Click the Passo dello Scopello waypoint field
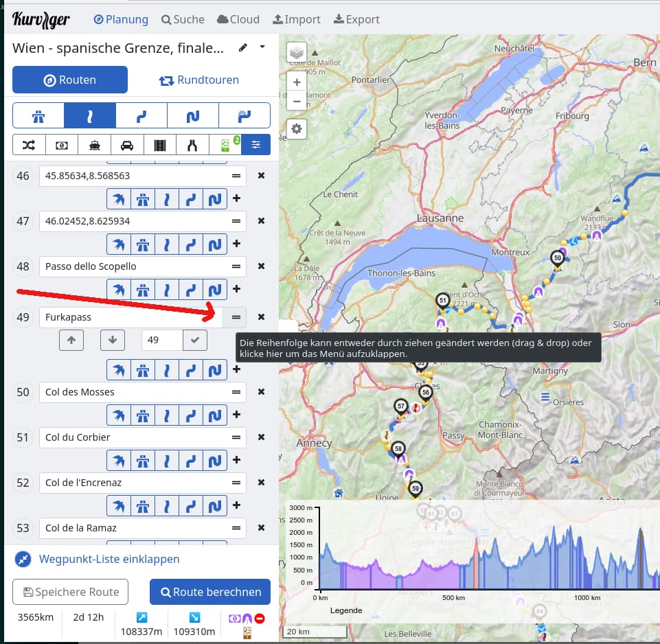The image size is (660, 644). [133, 266]
